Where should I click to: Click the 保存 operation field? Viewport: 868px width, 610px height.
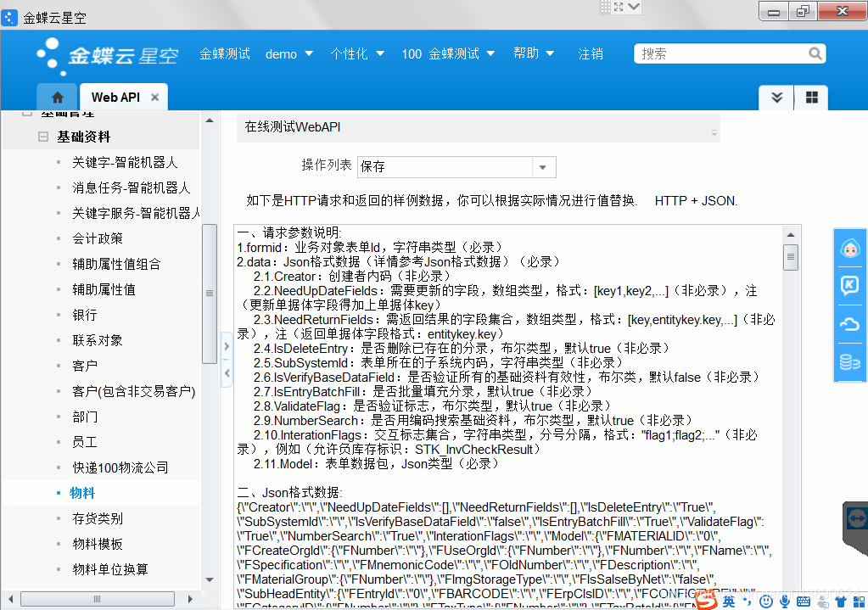(445, 167)
